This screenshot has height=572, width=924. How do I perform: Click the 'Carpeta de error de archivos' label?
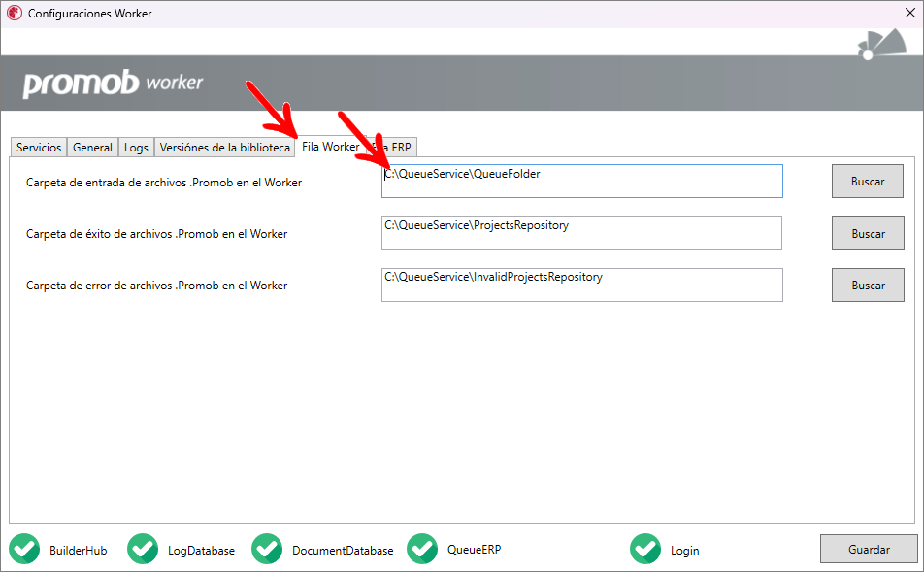click(x=157, y=286)
